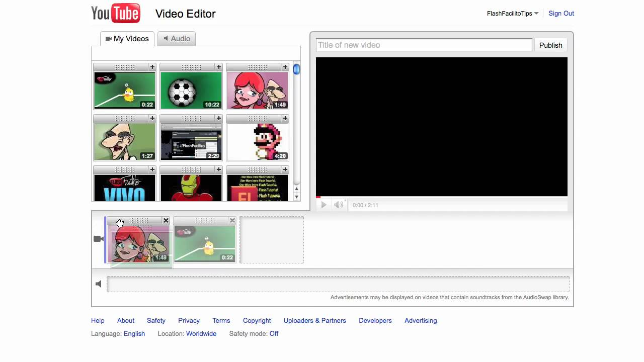Add the 10:22 soccer ball video with plus
The image size is (644, 362).
click(218, 67)
